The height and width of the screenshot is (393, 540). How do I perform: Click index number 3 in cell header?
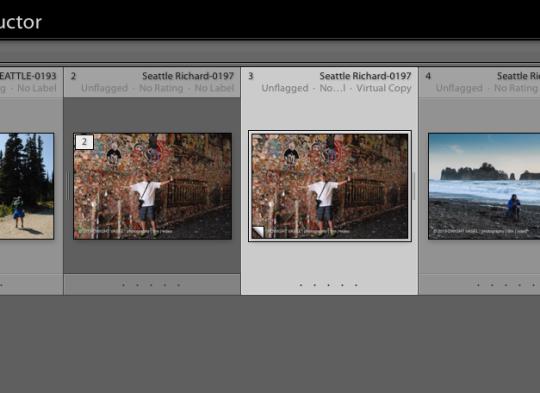251,76
